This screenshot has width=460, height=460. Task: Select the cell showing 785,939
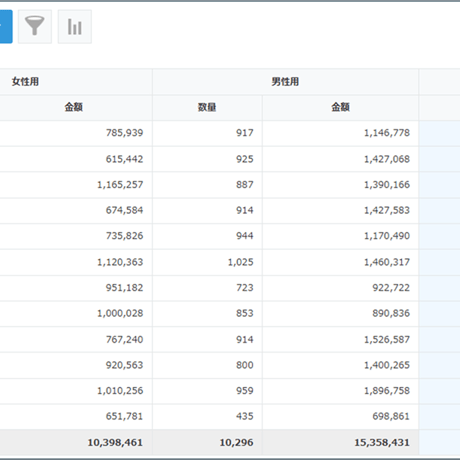tap(76, 133)
